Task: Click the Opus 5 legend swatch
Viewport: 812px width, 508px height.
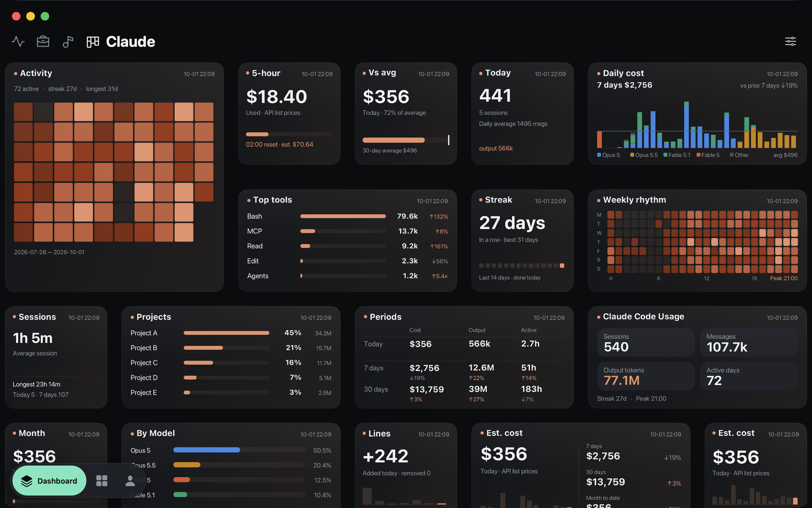Action: (599, 155)
